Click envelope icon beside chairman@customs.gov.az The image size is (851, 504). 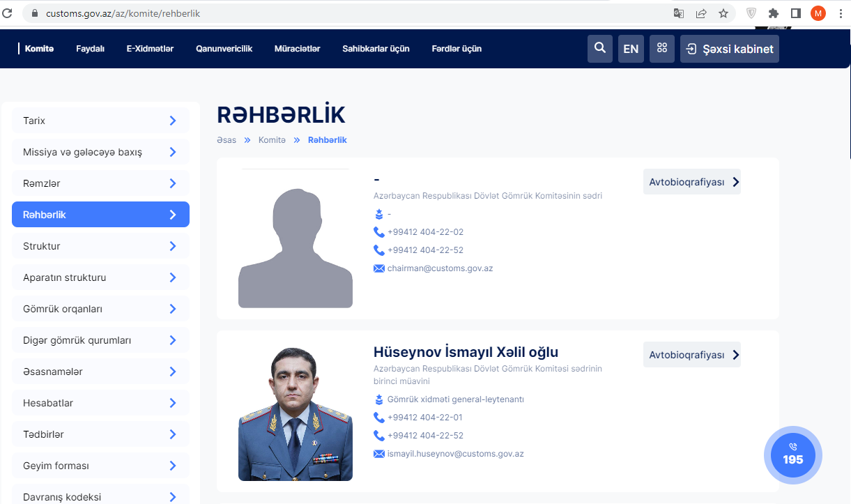pos(379,268)
